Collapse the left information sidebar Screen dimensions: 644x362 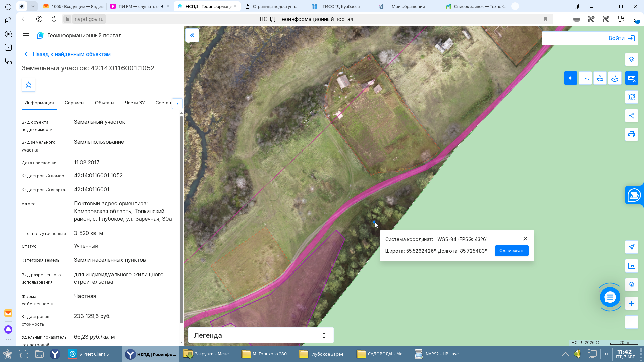(192, 35)
